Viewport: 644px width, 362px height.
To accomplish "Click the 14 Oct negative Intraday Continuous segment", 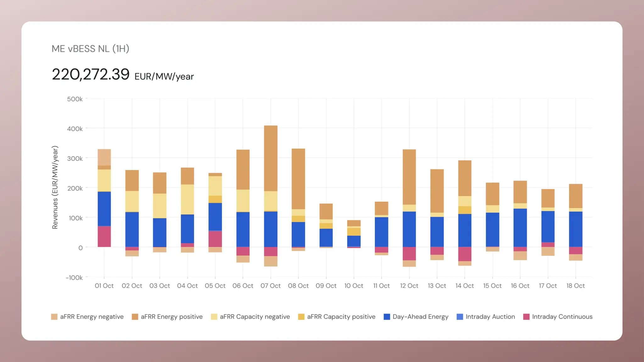I will pos(465,254).
